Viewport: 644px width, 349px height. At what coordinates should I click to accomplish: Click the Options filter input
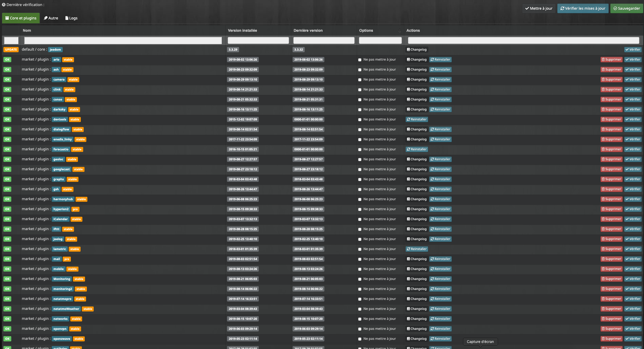(380, 40)
